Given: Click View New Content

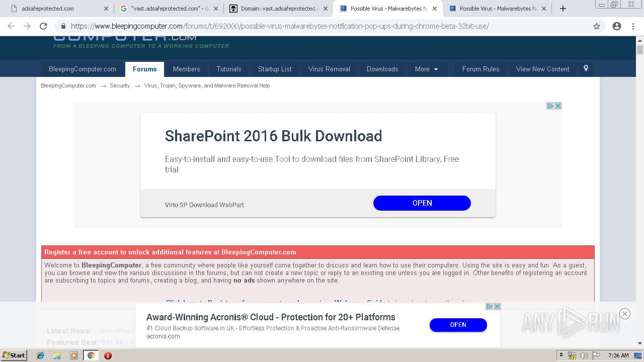Looking at the screenshot, I should pos(543,69).
